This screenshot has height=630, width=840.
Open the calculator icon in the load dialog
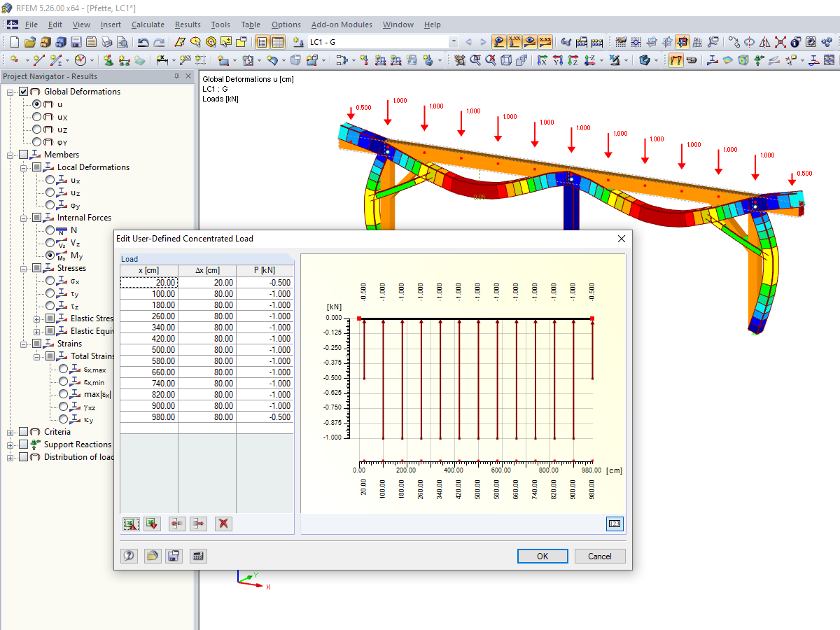tap(198, 555)
